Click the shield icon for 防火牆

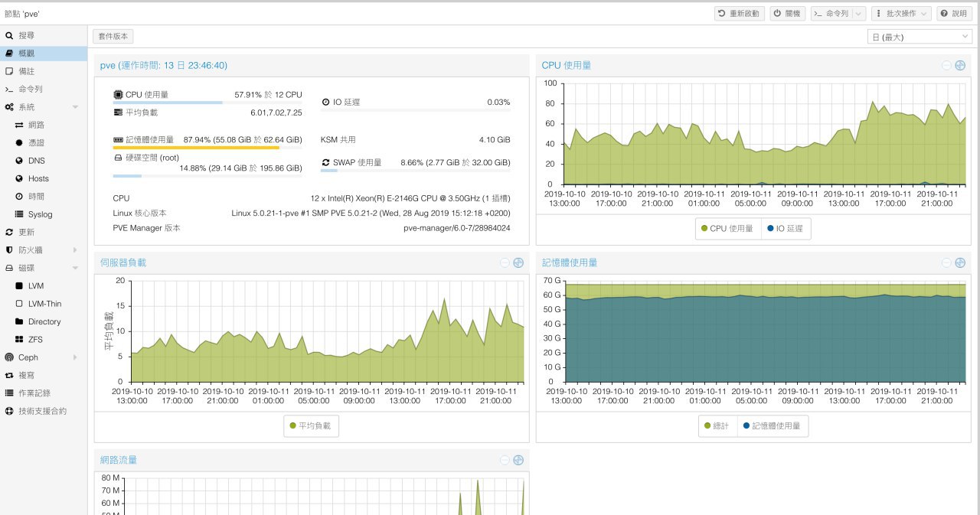click(x=9, y=250)
